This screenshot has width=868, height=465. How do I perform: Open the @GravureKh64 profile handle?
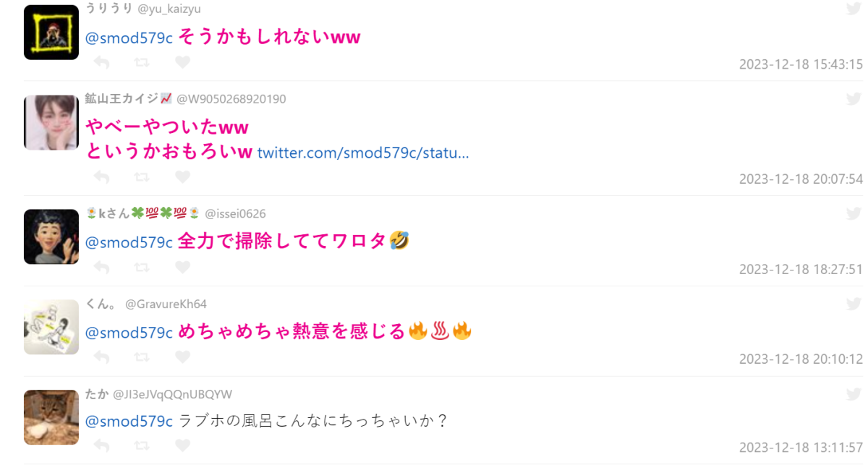click(166, 304)
